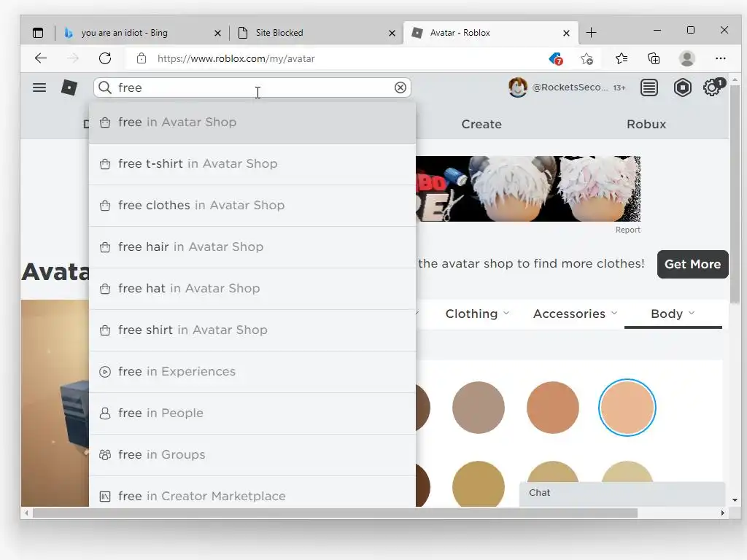Image resolution: width=747 pixels, height=560 pixels.
Task: Close the Site Blocked tab
Action: [x=392, y=33]
